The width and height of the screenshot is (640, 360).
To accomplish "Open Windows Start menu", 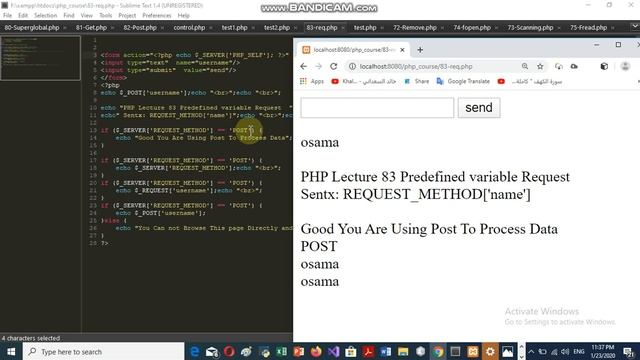I will [11, 351].
